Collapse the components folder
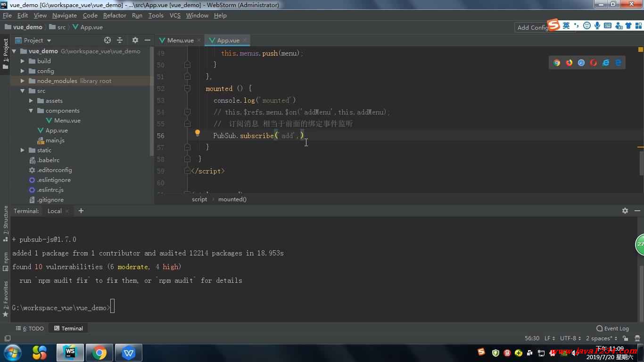The width and height of the screenshot is (644, 362). point(31,110)
